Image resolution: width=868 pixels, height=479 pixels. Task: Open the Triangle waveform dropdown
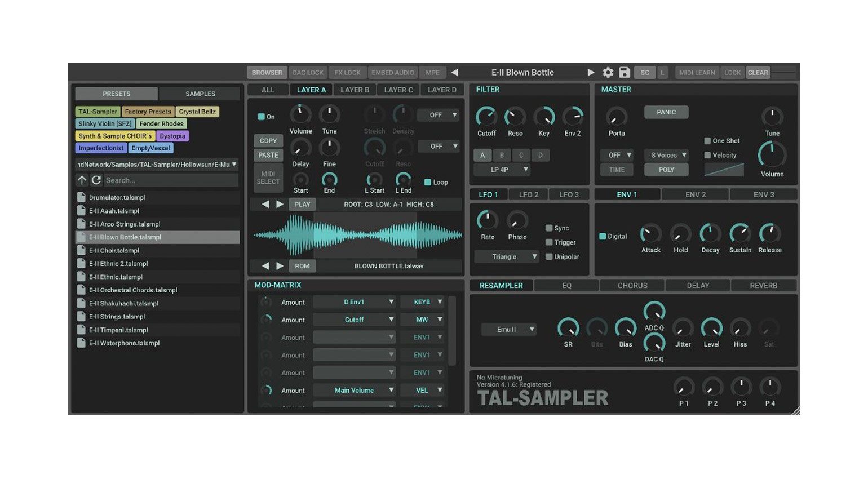(x=507, y=256)
